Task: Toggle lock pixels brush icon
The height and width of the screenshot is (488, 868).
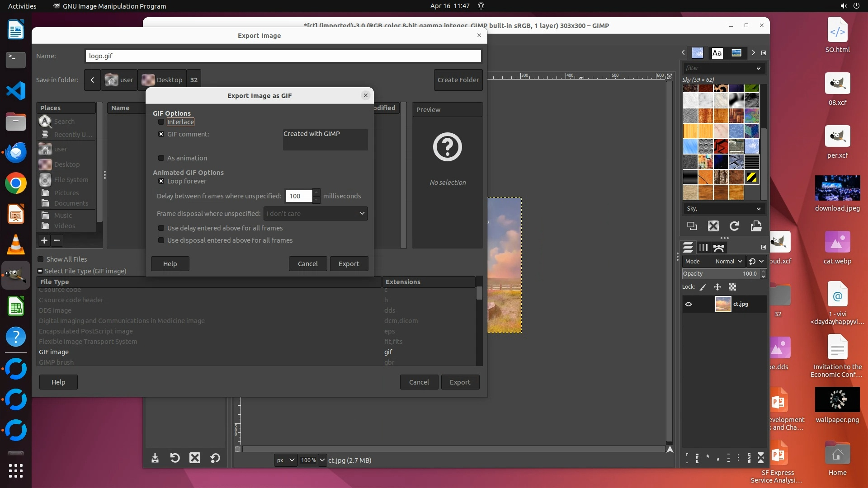Action: (703, 287)
